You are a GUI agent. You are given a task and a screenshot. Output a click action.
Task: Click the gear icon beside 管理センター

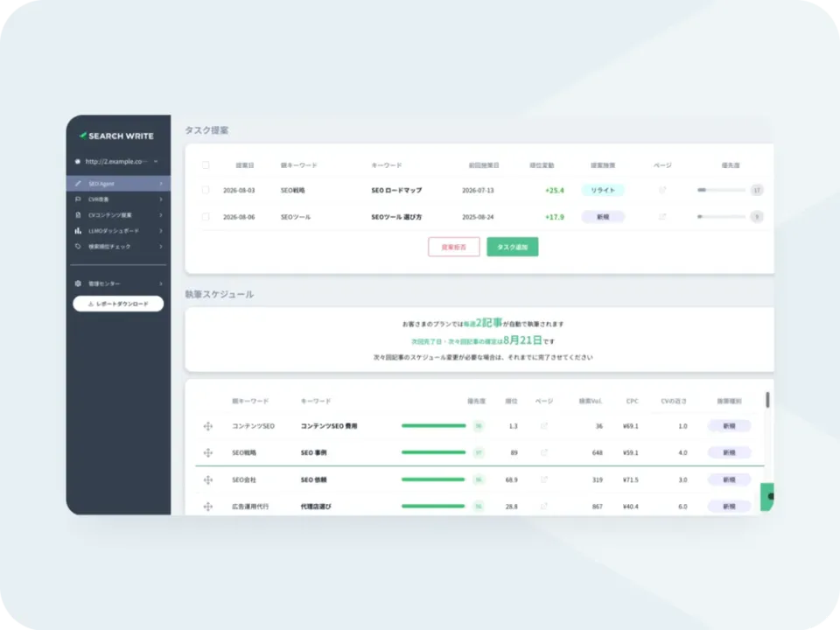pos(78,283)
